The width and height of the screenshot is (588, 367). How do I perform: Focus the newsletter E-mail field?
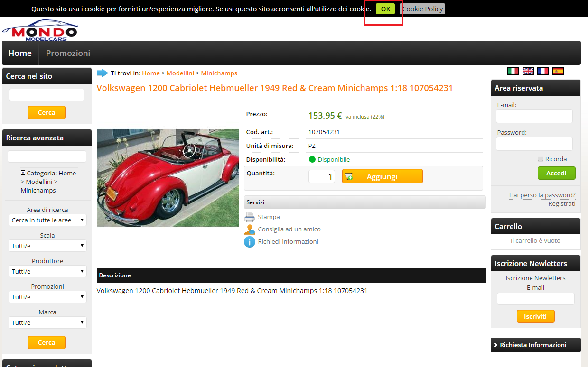click(x=536, y=299)
